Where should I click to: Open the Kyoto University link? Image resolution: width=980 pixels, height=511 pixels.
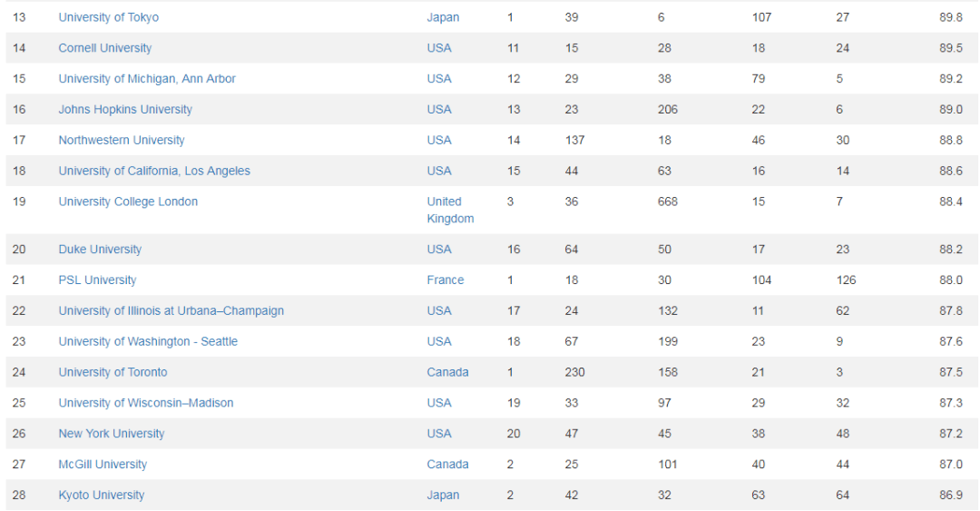coord(102,495)
